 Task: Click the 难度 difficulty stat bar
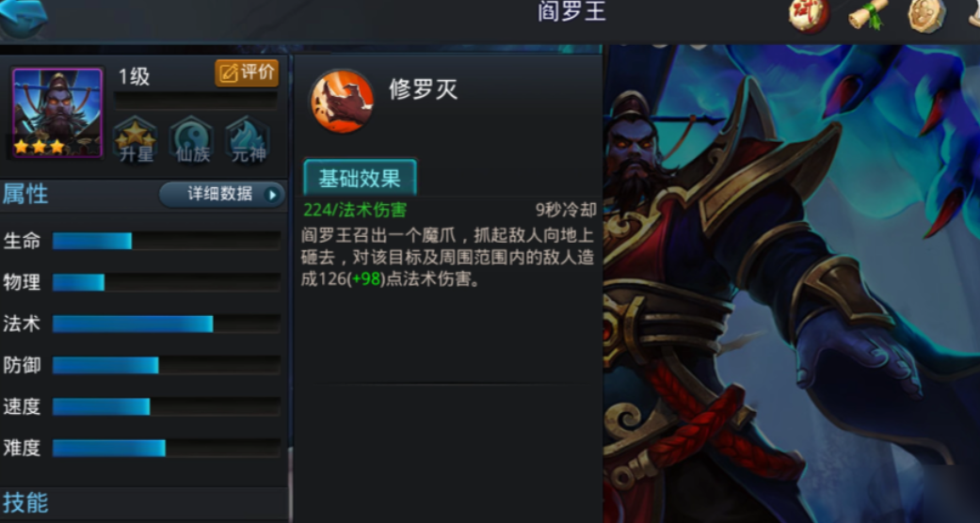click(167, 448)
